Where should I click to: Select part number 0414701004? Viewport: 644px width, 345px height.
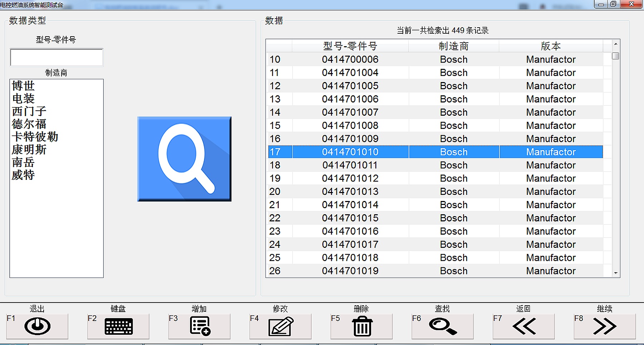[x=350, y=73]
